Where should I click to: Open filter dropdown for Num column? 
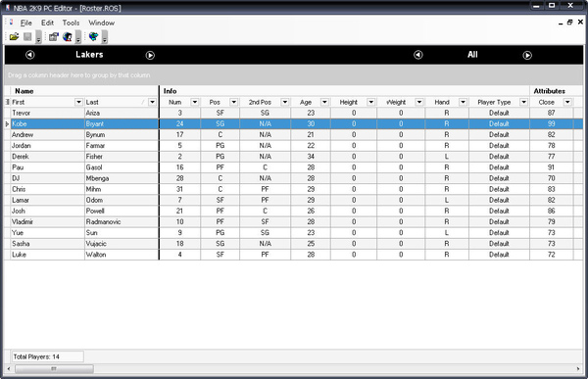click(x=195, y=102)
